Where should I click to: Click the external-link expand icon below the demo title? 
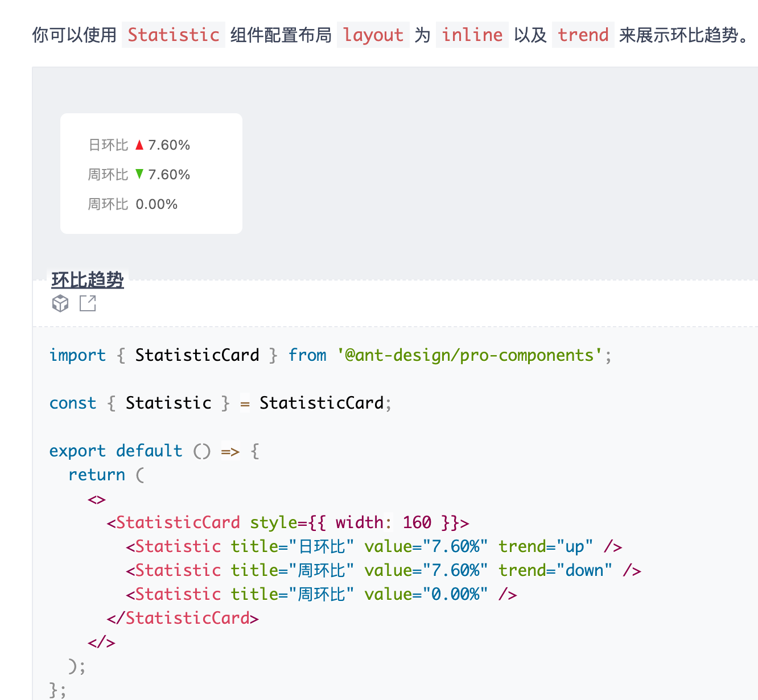(x=87, y=303)
